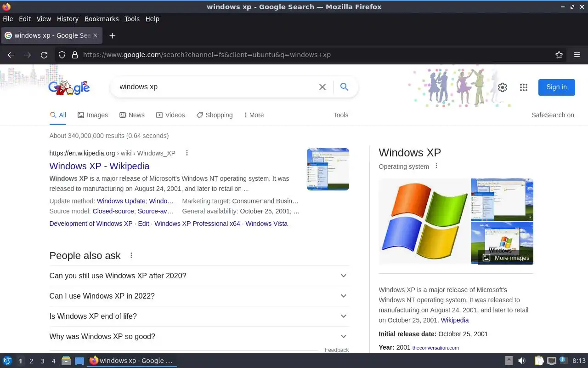Open tracking protection shield icon
The height and width of the screenshot is (368, 588).
point(62,55)
